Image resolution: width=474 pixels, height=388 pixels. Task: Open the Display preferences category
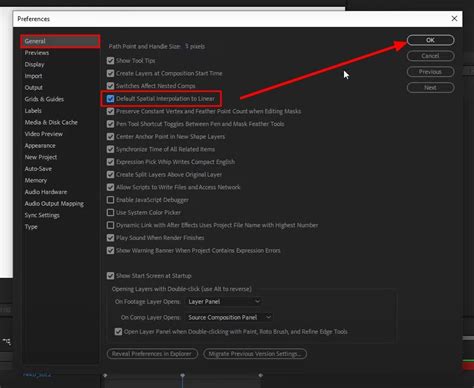point(34,64)
